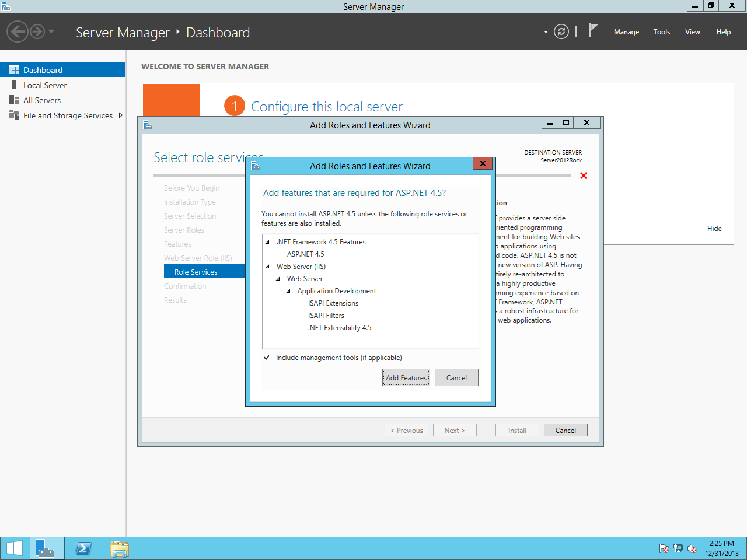The width and height of the screenshot is (747, 560).
Task: Open the Manage menu
Action: tap(626, 32)
